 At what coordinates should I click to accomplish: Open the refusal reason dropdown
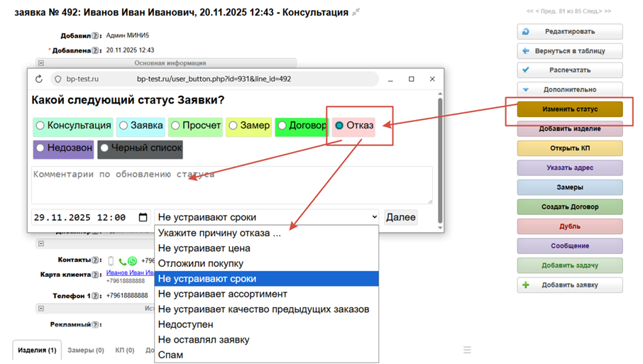coord(267,217)
